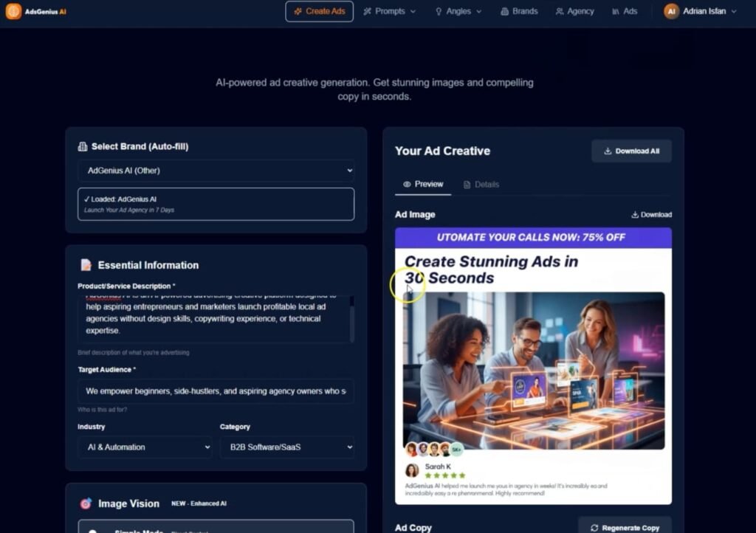Toggle the Preview view for the ad creative
This screenshot has height=533, width=756.
(422, 185)
